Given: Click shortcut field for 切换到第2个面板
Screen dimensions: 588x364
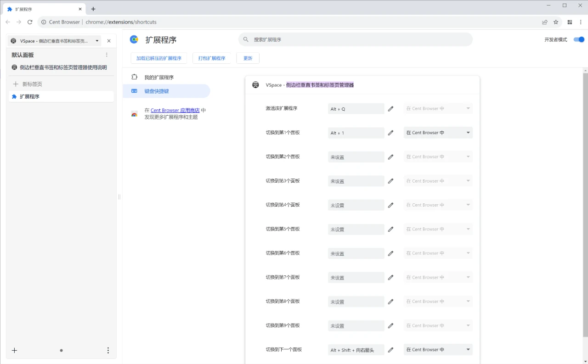Looking at the screenshot, I should tap(356, 157).
